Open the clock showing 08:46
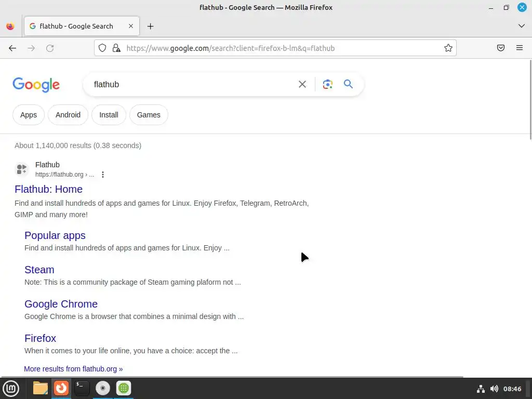Viewport: 532px width, 399px height. [x=512, y=389]
